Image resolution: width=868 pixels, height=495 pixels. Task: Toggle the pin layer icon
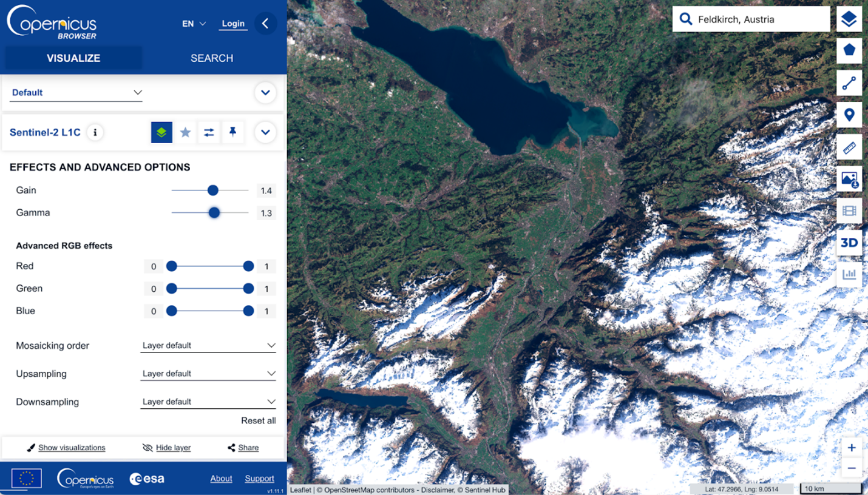232,132
